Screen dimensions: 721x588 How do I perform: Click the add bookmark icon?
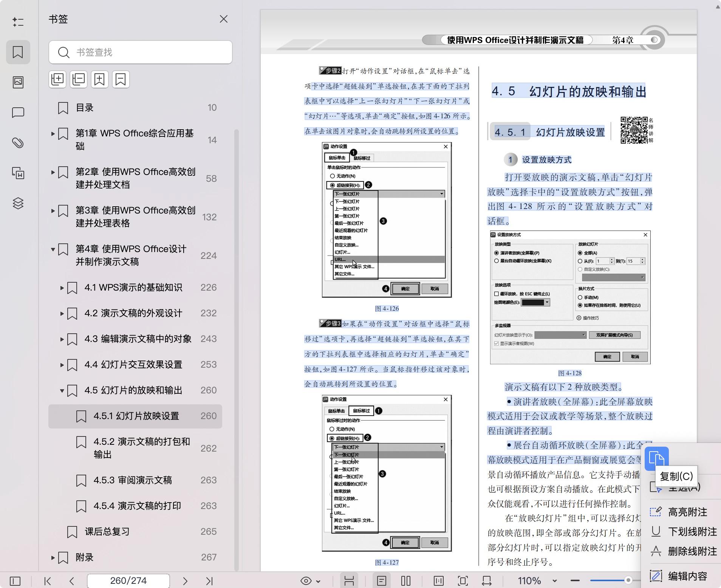click(99, 79)
